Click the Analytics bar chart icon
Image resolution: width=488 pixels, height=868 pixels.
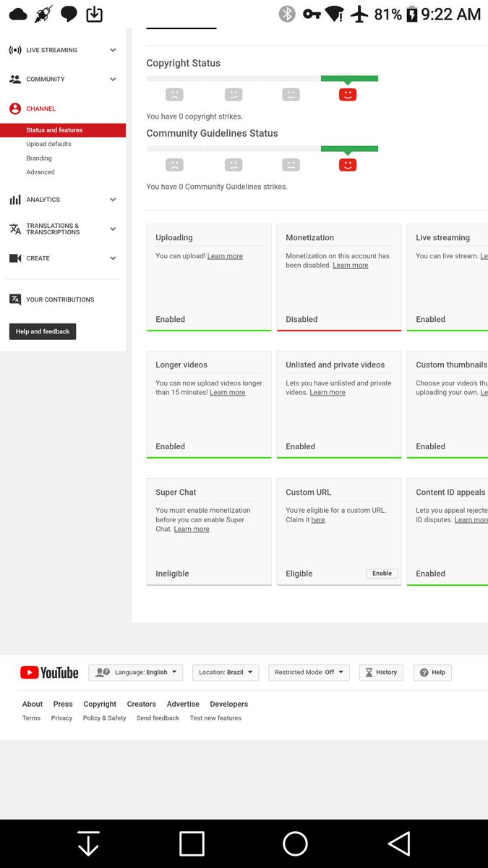(15, 200)
